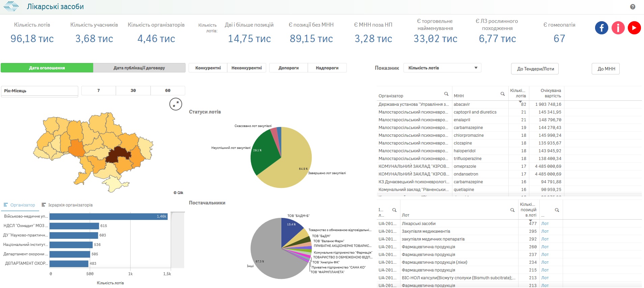This screenshot has width=644, height=288.
Task: Select the Конкурентні filter
Action: point(208,68)
